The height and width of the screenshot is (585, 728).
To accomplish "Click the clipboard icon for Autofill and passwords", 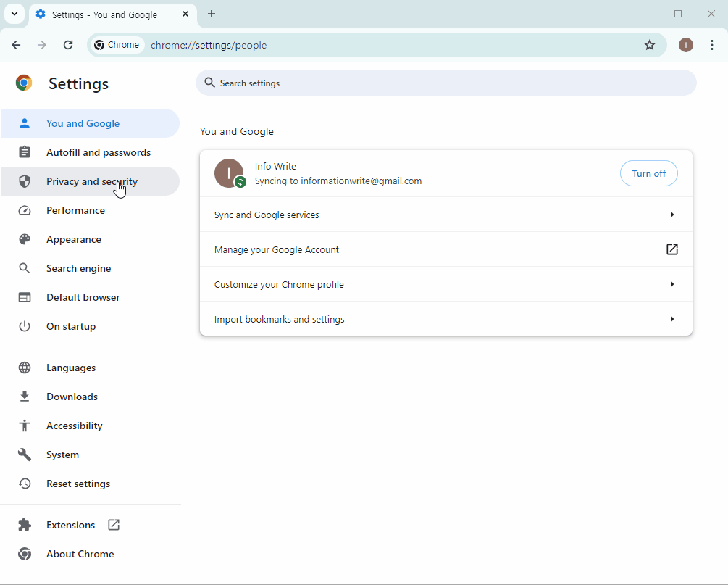I will coord(25,152).
